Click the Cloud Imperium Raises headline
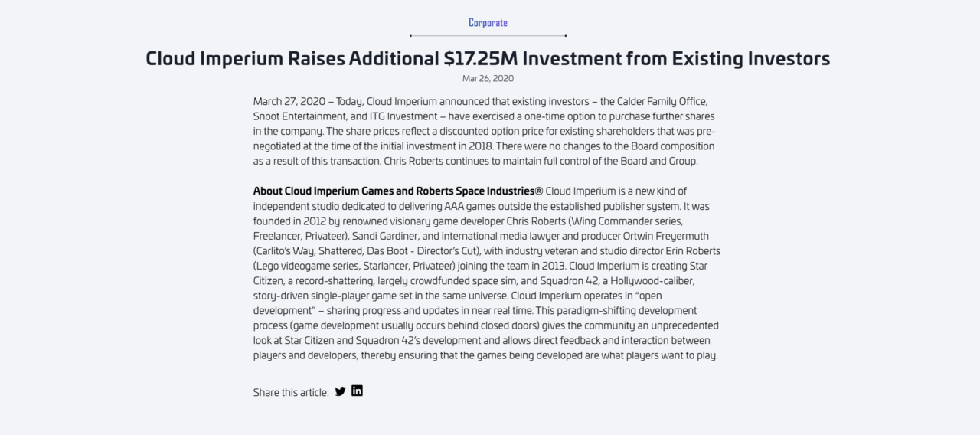980x435 pixels. pyautogui.click(x=488, y=58)
